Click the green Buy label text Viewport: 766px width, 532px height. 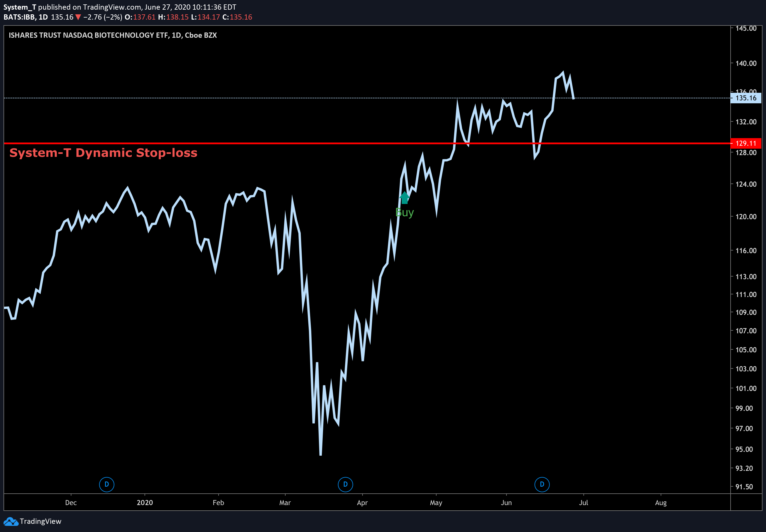[404, 213]
